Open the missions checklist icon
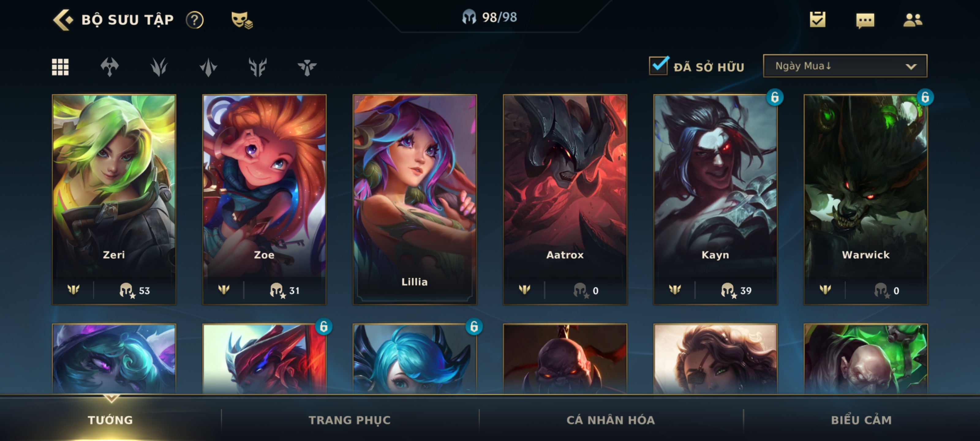Viewport: 980px width, 441px height. click(818, 19)
